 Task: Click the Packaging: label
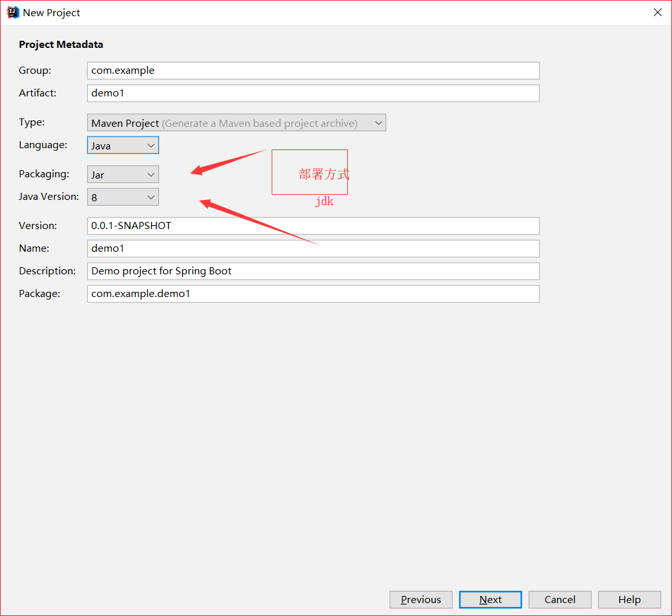(x=44, y=174)
